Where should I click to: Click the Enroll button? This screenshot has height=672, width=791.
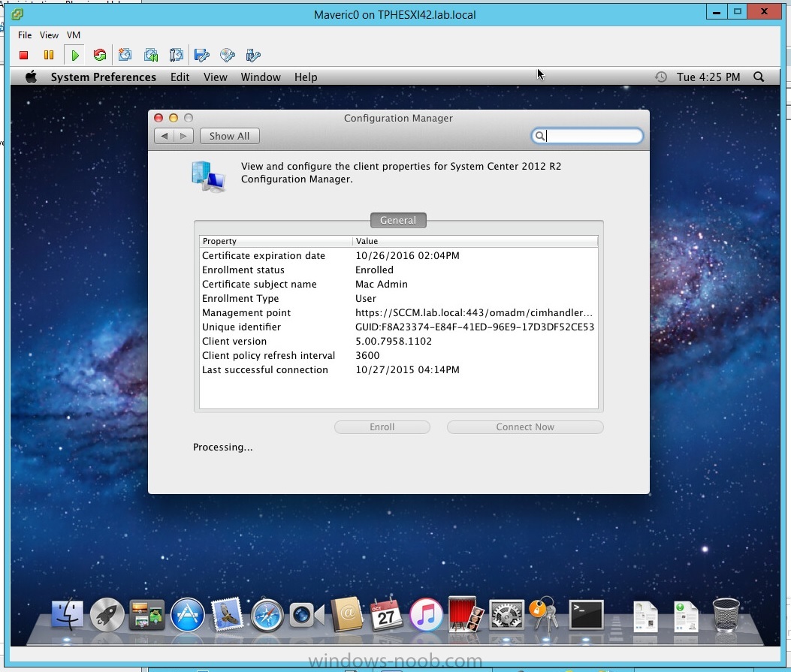pyautogui.click(x=382, y=427)
